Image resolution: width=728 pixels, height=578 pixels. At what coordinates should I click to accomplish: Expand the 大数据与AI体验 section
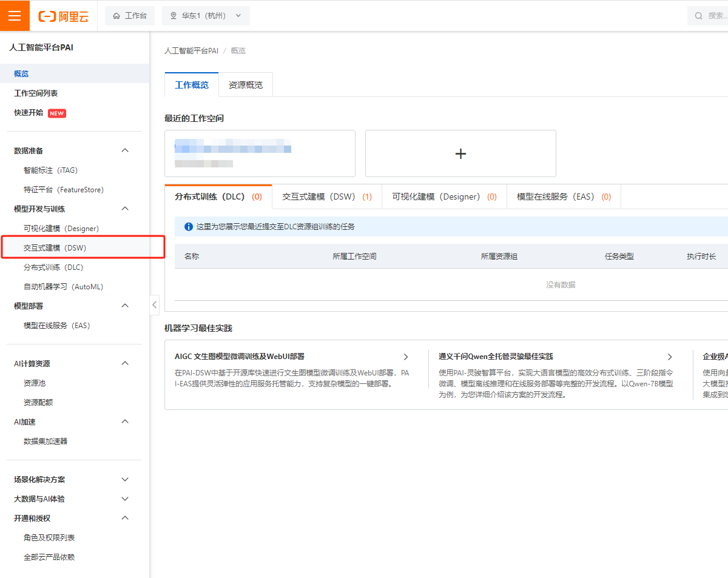[125, 499]
